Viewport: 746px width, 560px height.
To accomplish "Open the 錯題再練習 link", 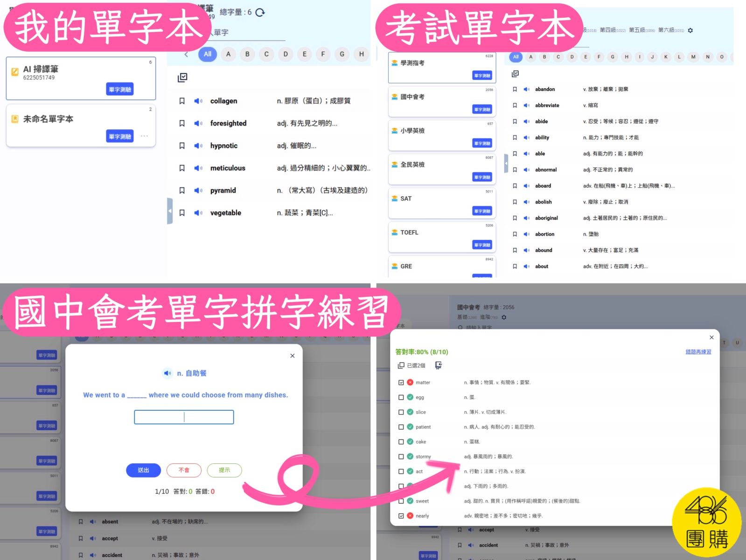I will pyautogui.click(x=698, y=352).
